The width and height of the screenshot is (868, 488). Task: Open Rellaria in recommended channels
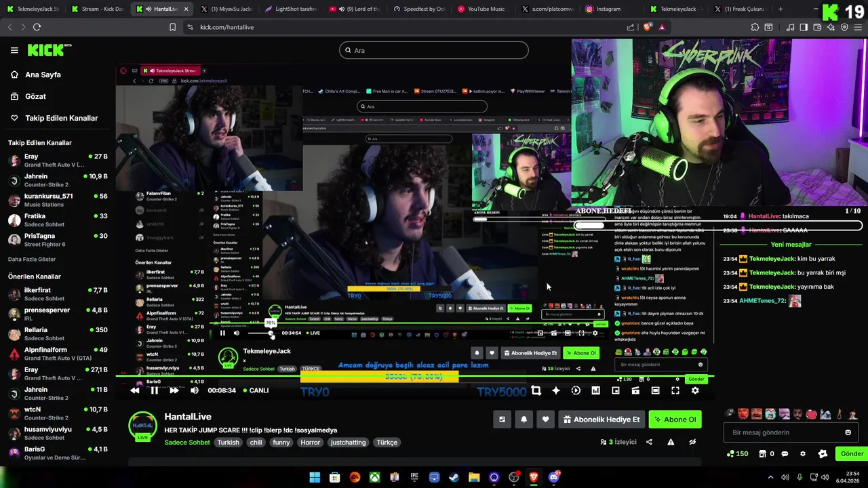point(58,333)
